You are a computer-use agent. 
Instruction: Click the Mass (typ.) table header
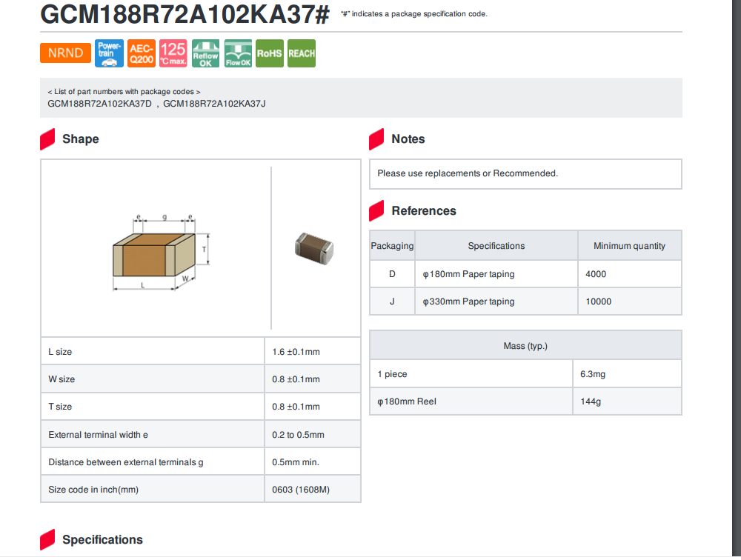[x=525, y=346]
